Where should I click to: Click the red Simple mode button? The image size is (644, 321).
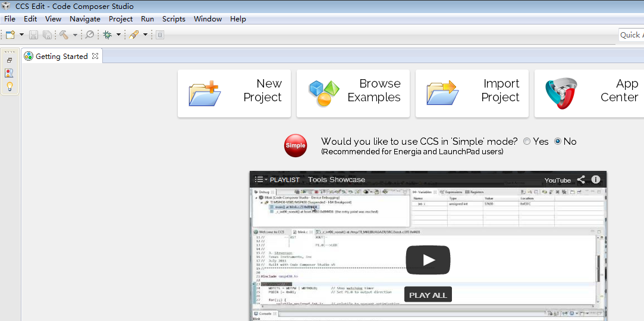[x=296, y=145]
